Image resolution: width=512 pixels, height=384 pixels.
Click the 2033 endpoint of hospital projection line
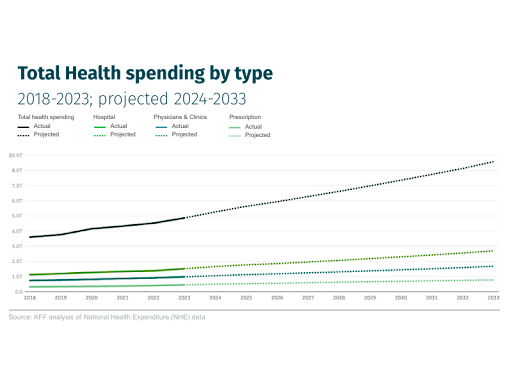click(x=493, y=251)
